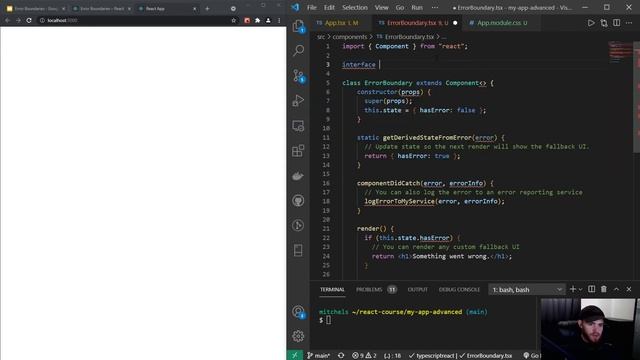Open browser extensions puzzle icon
Viewport: 640px width, 360px height.
[x=258, y=20]
